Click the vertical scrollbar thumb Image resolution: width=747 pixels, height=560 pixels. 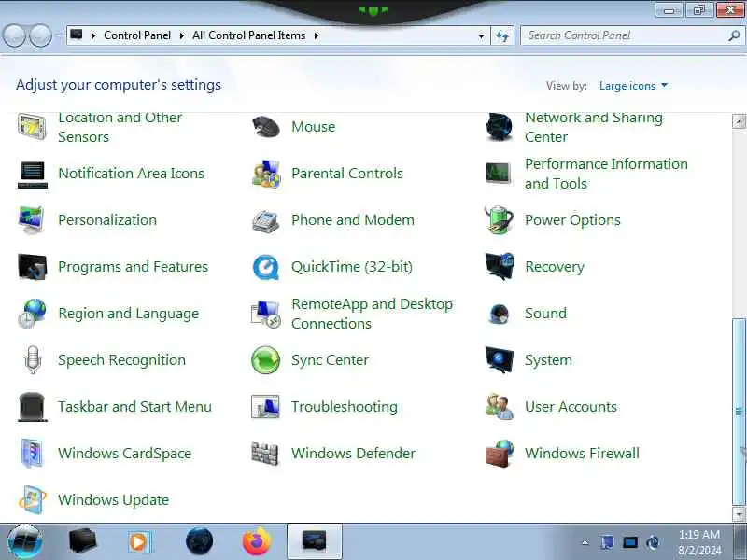[x=739, y=413]
